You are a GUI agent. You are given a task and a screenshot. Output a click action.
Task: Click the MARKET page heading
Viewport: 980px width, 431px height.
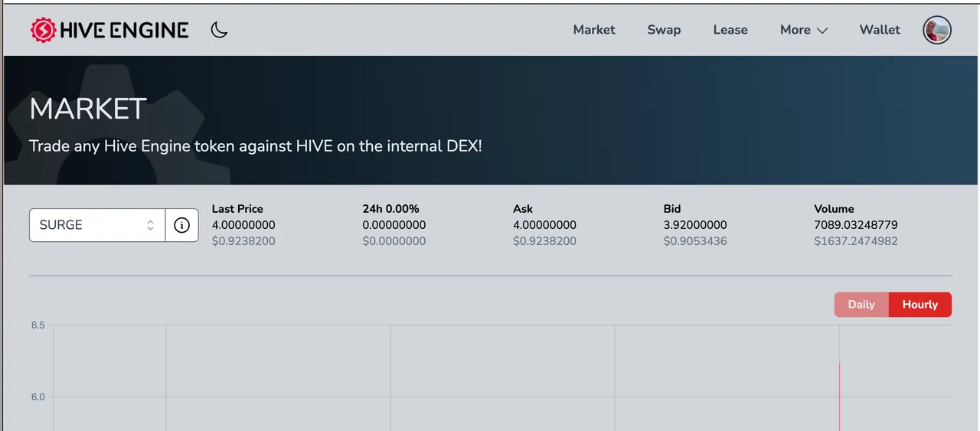88,109
